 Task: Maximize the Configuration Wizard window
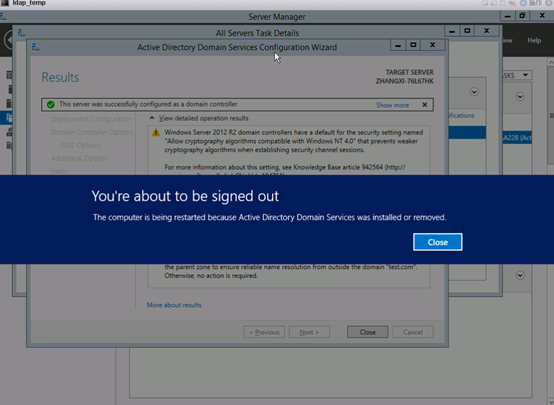pos(413,45)
